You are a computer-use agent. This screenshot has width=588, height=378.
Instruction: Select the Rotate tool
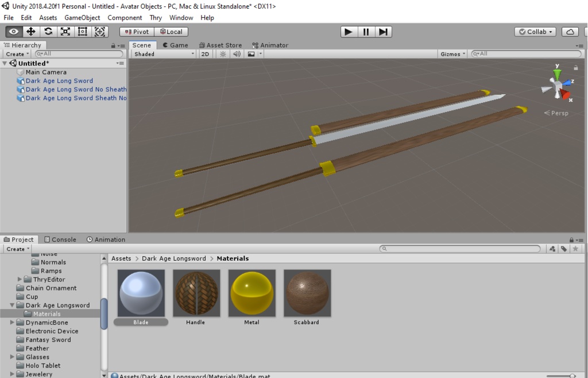tap(48, 32)
